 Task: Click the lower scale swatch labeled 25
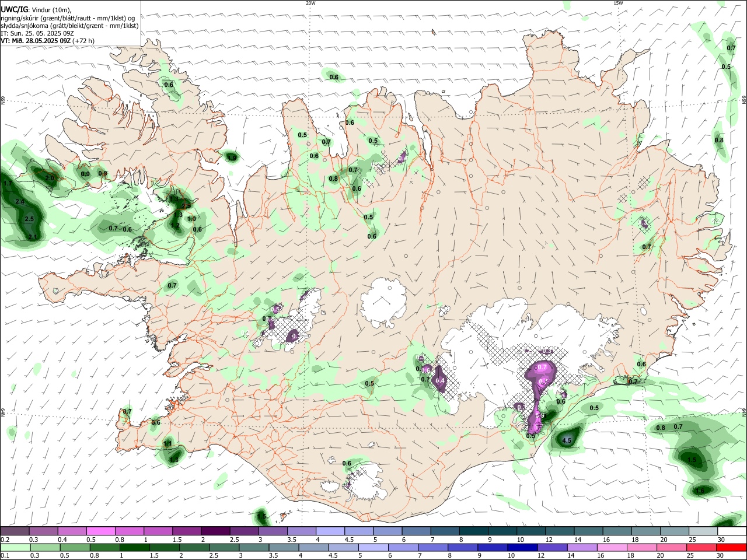click(x=701, y=547)
